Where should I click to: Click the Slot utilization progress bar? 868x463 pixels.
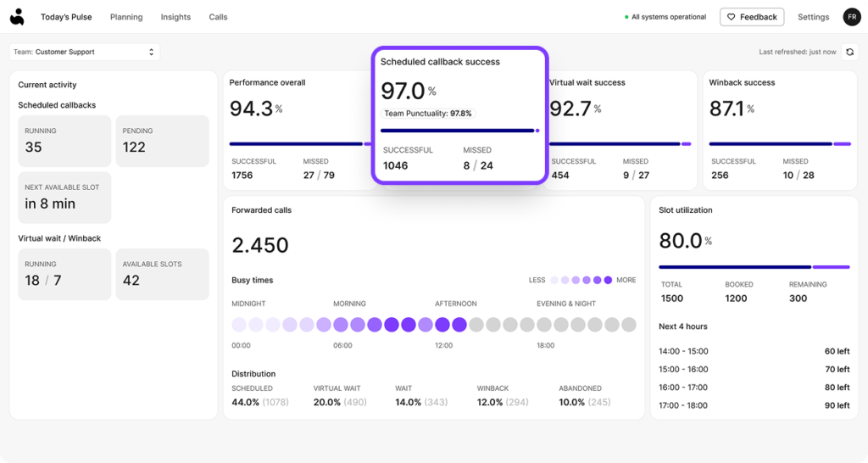754,267
